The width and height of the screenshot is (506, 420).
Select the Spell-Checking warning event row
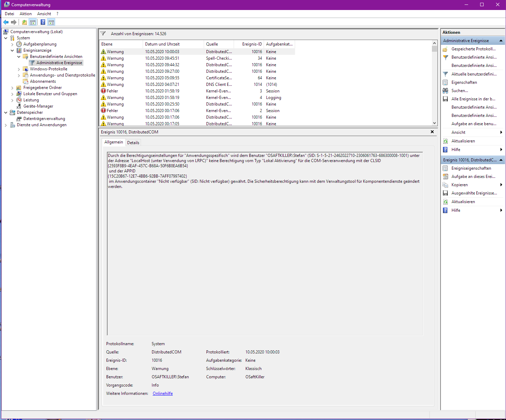198,58
